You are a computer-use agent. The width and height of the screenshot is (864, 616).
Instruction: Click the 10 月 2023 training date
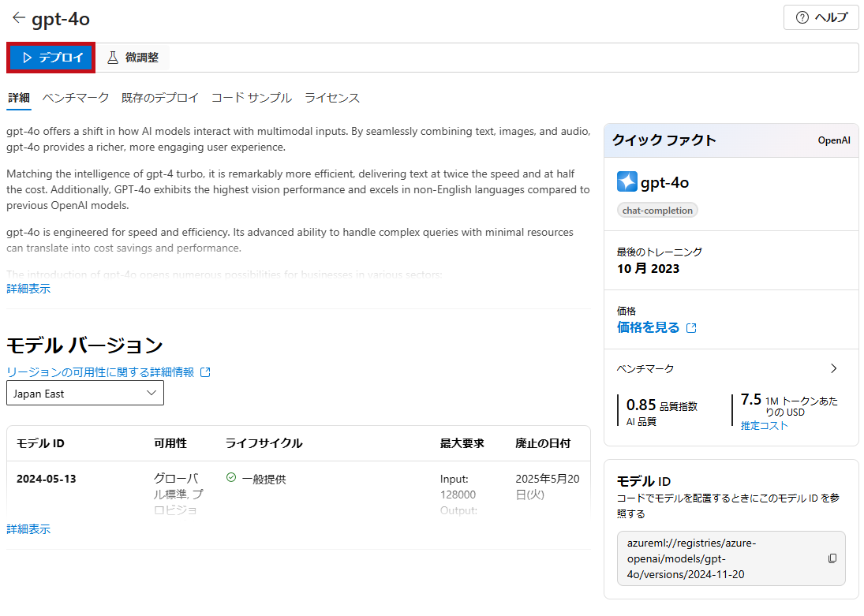click(x=648, y=268)
